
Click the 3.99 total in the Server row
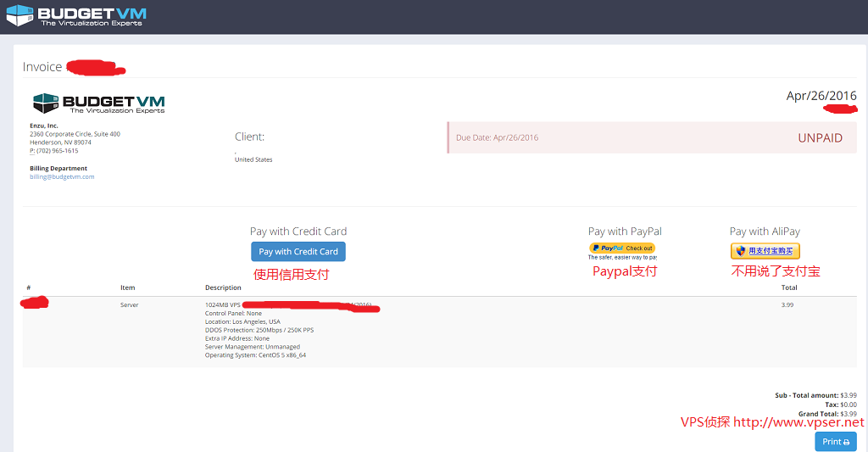787,304
